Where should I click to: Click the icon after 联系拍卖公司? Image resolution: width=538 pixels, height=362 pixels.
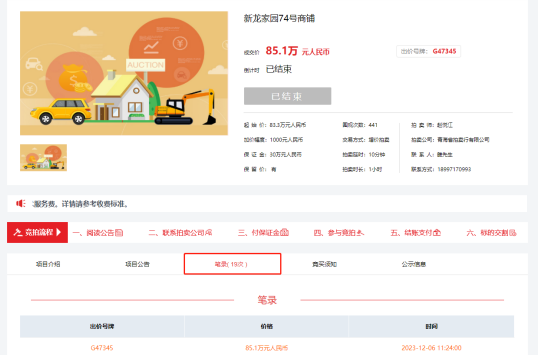click(208, 233)
